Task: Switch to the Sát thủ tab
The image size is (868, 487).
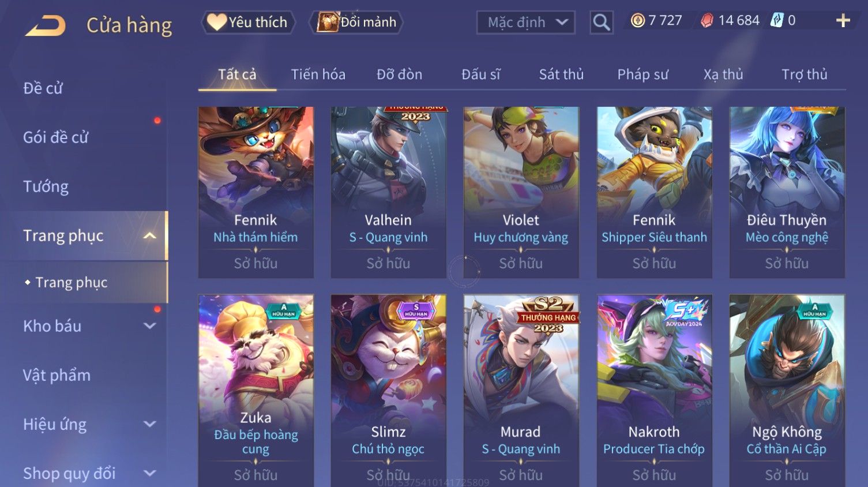Action: (561, 74)
